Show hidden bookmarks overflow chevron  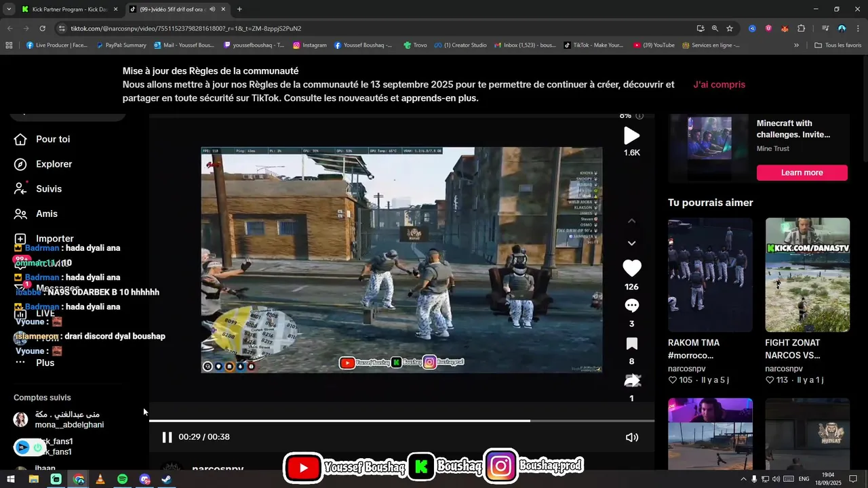coord(796,45)
